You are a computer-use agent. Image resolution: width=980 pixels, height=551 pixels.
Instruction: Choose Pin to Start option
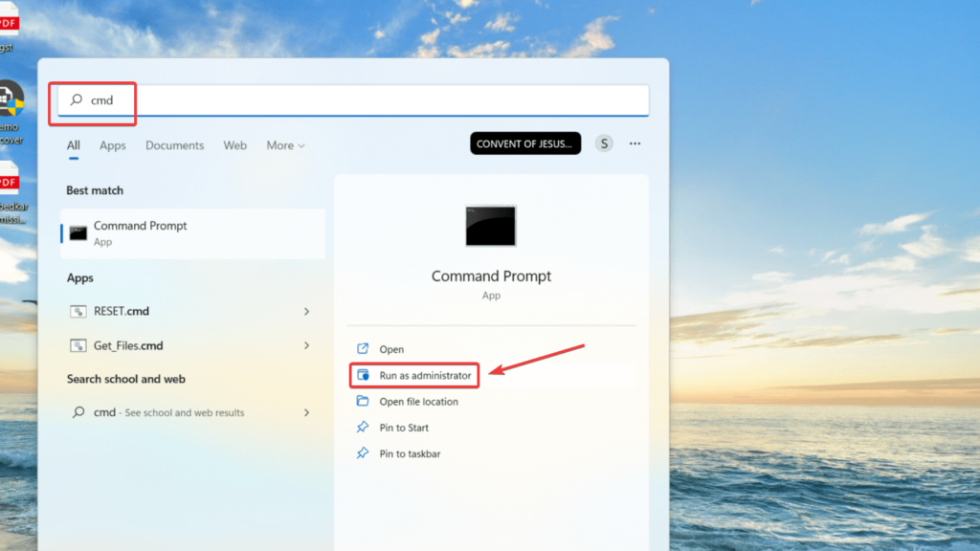coord(403,428)
